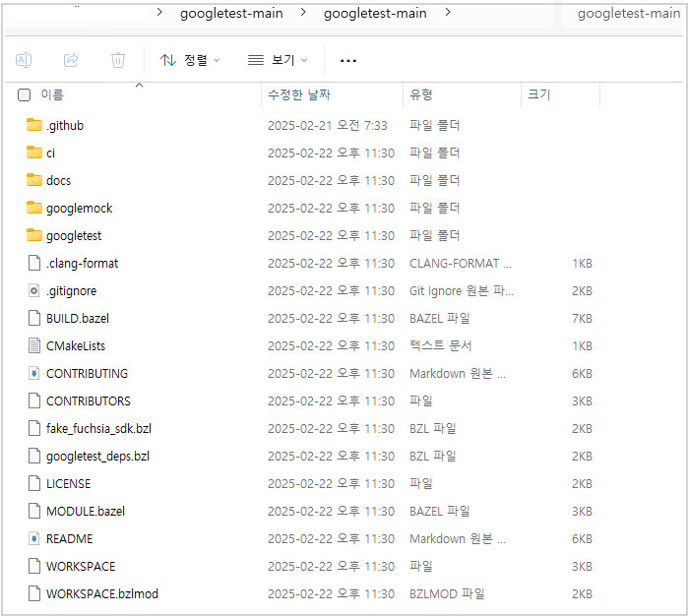The image size is (688, 616).
Task: Select the CMakeLists file name
Action: click(x=76, y=345)
